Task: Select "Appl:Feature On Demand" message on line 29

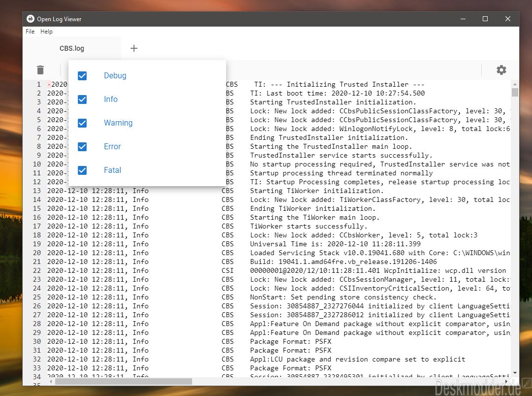Action: [x=380, y=332]
